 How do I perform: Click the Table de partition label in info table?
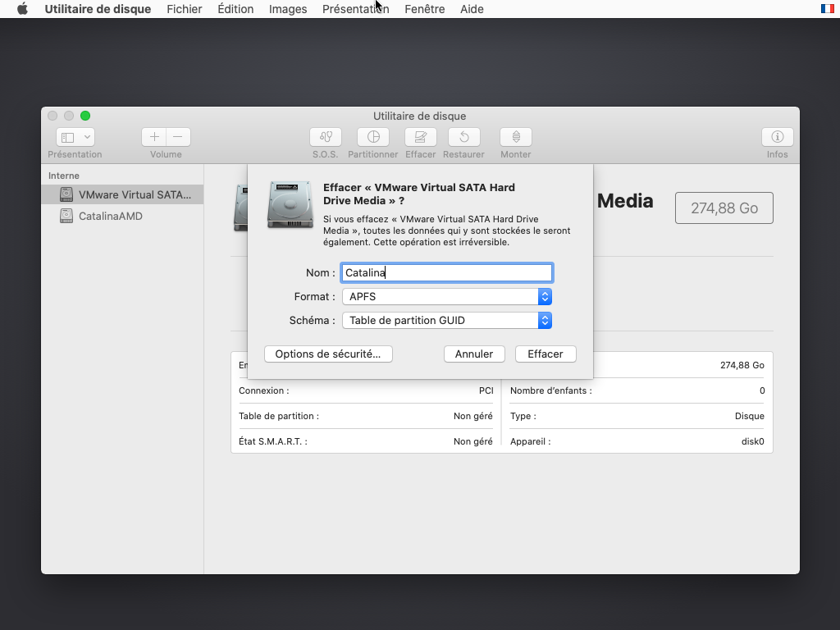tap(279, 416)
